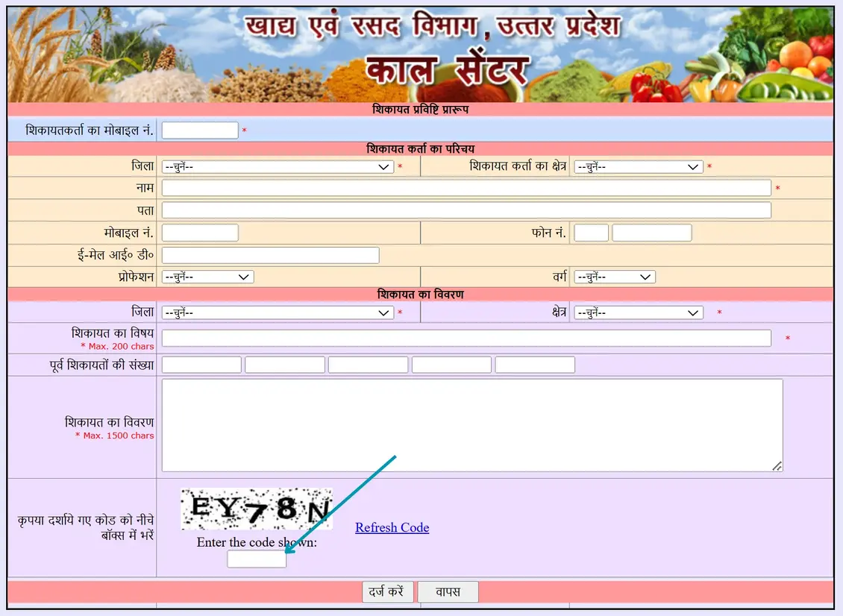
Task: Open the प्रोफेशन dropdown
Action: pos(207,276)
